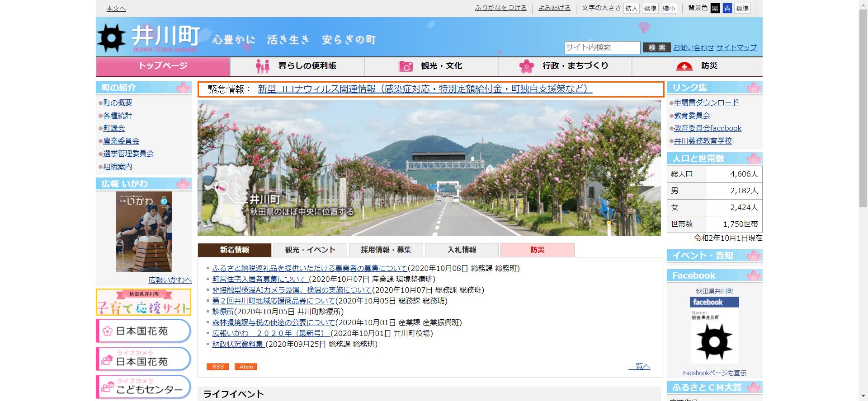Click the cherry blossom icon beside 行政・まちづくり
The height and width of the screenshot is (401, 868).
526,66
